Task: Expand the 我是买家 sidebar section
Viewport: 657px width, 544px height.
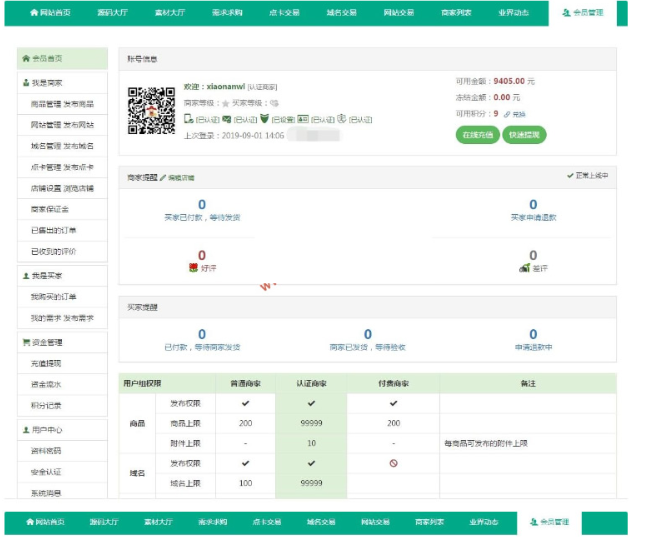Action: [x=62, y=275]
